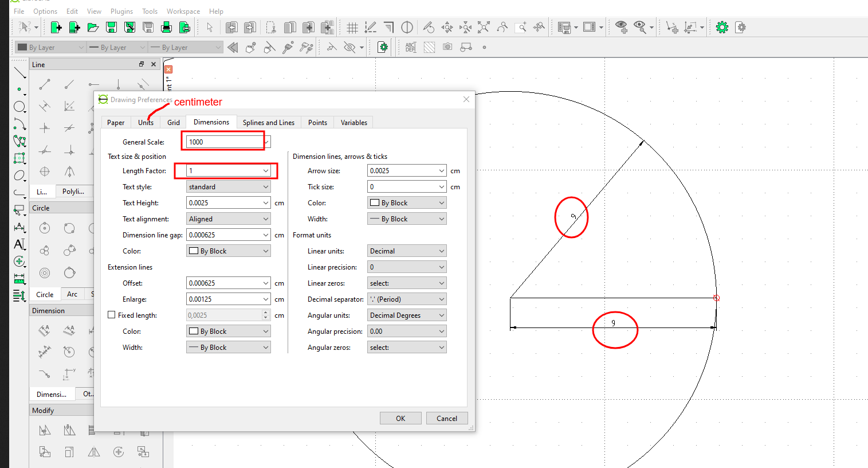Open the Decimal separator dropdown
The image size is (868, 468).
tap(407, 299)
